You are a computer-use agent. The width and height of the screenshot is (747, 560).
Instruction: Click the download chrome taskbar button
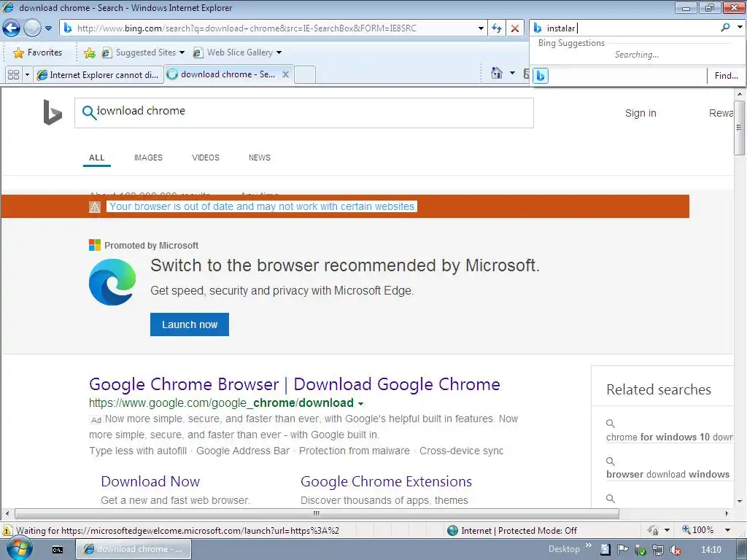point(134,549)
